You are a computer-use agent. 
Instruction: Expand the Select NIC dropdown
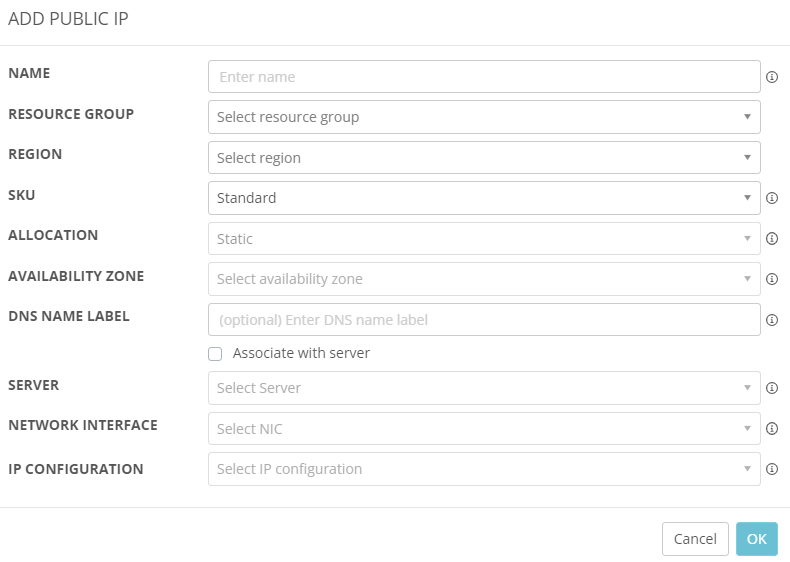click(484, 428)
